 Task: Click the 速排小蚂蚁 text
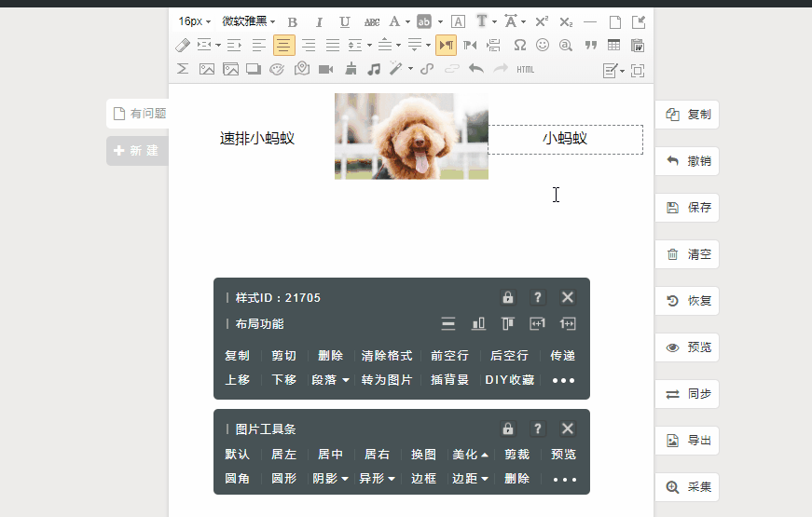[x=257, y=138]
